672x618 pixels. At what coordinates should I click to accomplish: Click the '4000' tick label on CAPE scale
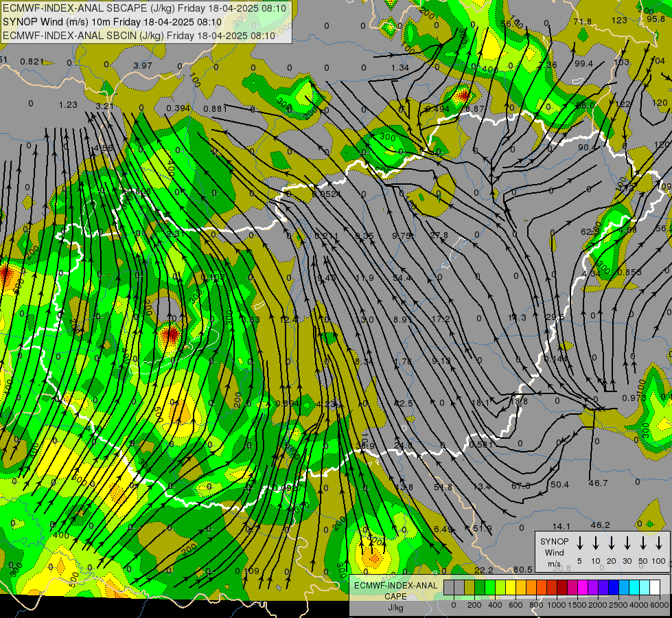coord(639,605)
